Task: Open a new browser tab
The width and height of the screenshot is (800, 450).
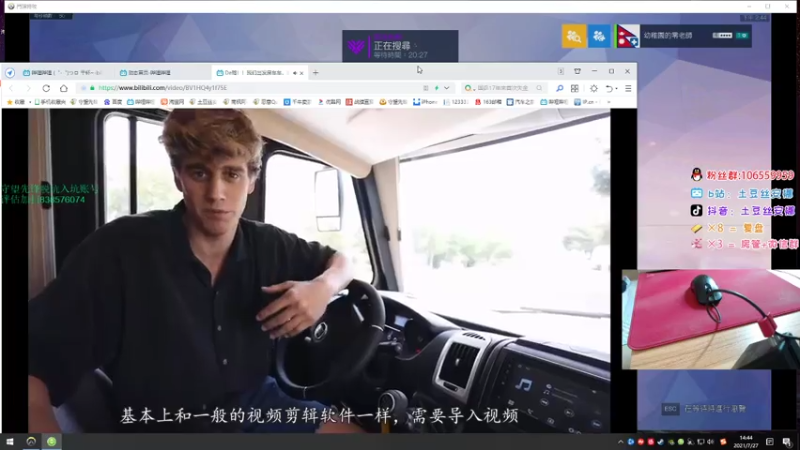Action: [315, 72]
